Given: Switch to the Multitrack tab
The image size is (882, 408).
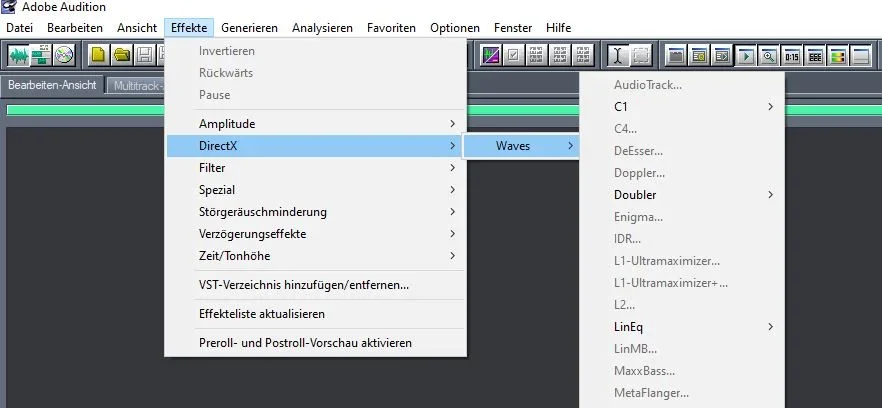Looking at the screenshot, I should coord(136,87).
